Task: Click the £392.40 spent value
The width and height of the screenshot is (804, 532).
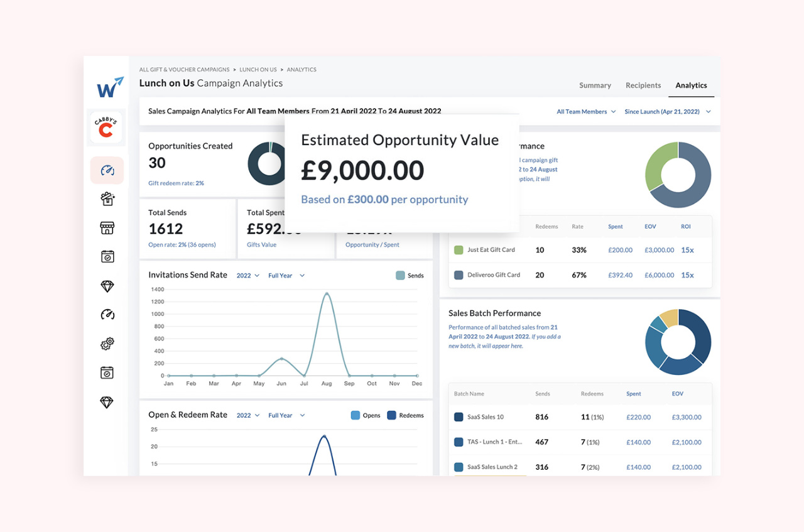Action: 621,275
